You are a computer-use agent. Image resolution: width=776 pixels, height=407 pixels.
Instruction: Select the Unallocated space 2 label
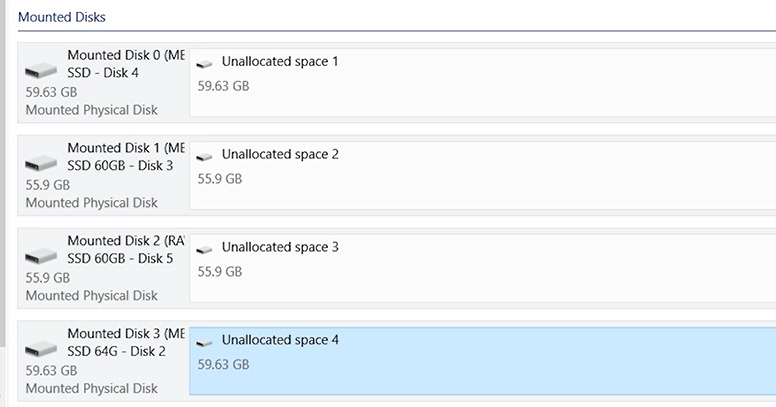pos(280,154)
